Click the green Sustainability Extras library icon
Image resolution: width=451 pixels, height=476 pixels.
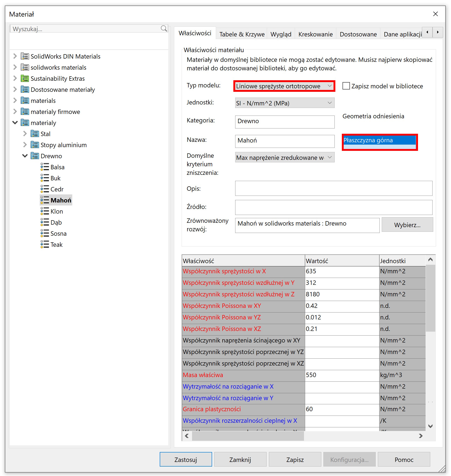tap(25, 78)
